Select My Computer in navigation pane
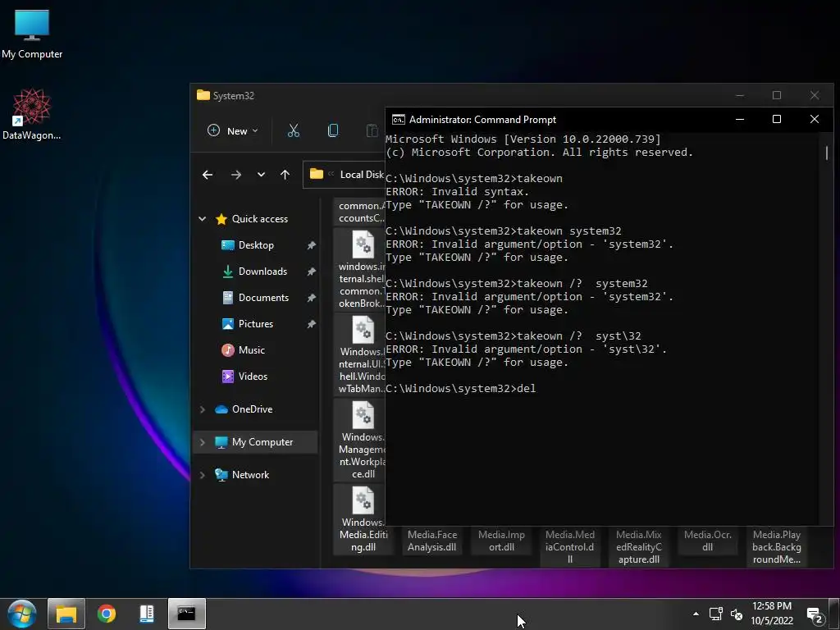 [254, 442]
